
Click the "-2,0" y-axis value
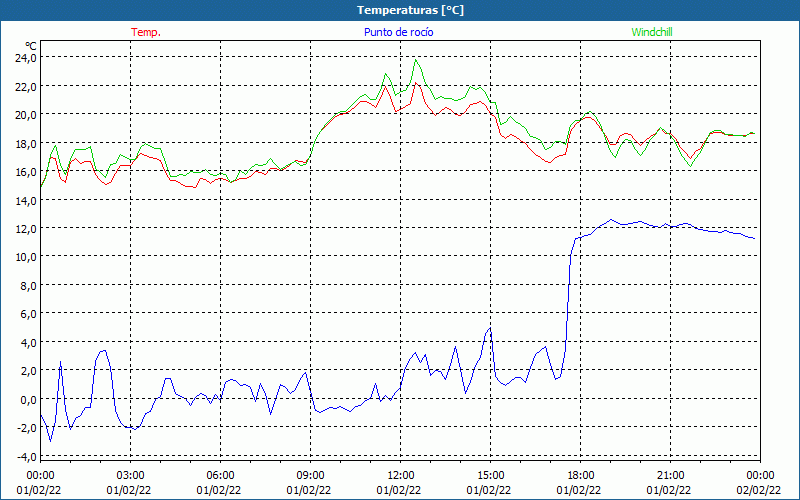[26, 428]
